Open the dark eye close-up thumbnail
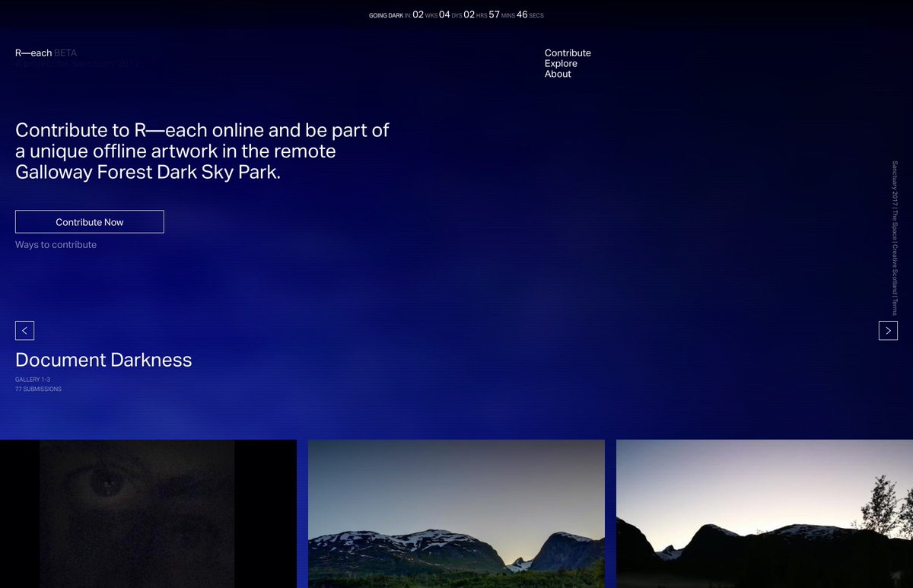913x588 pixels. pos(148,513)
